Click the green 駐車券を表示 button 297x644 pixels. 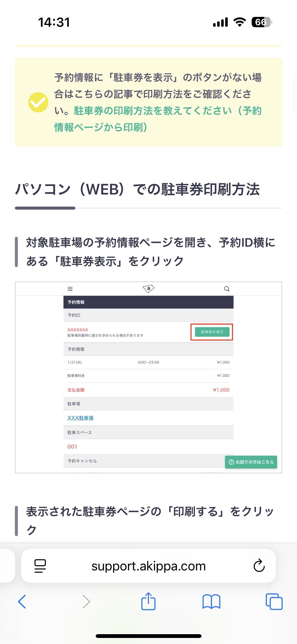tap(212, 332)
